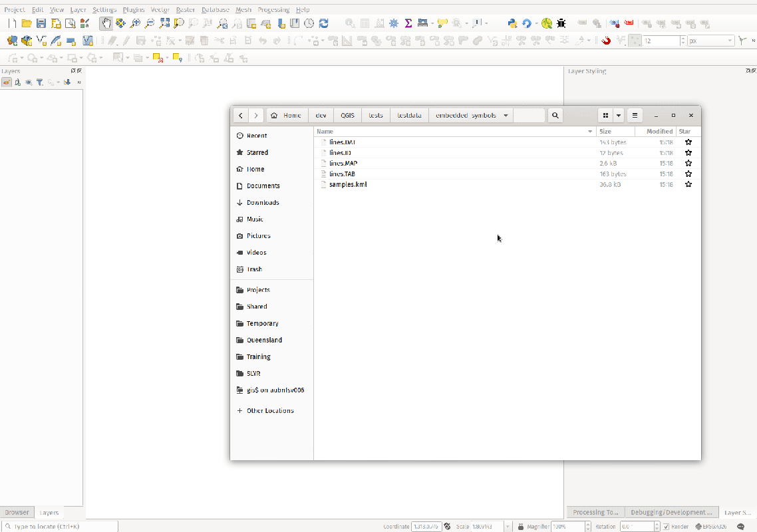
Task: Select the Pan Map hand tool
Action: 106,23
